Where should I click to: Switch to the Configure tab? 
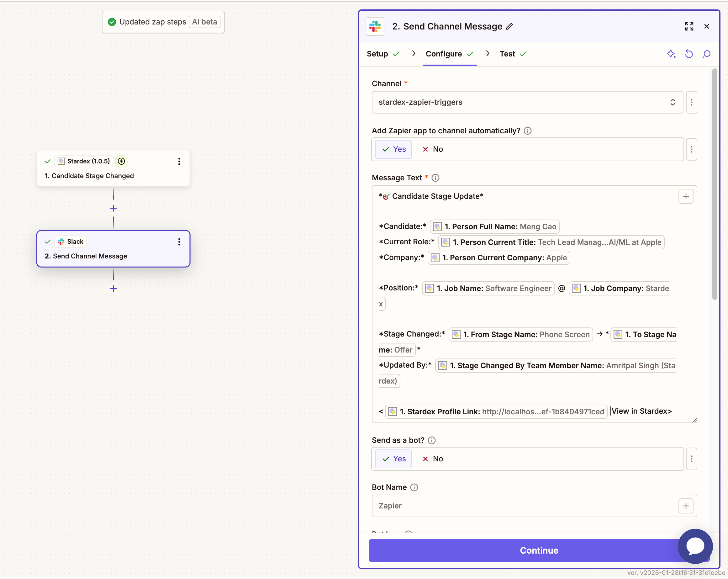449,54
